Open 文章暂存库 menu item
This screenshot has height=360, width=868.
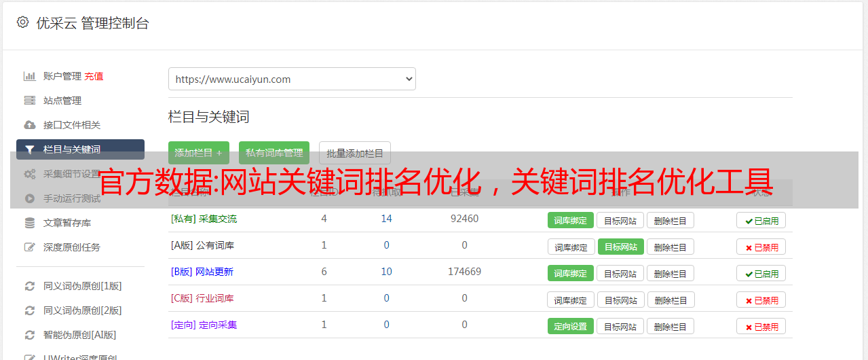pyautogui.click(x=67, y=223)
